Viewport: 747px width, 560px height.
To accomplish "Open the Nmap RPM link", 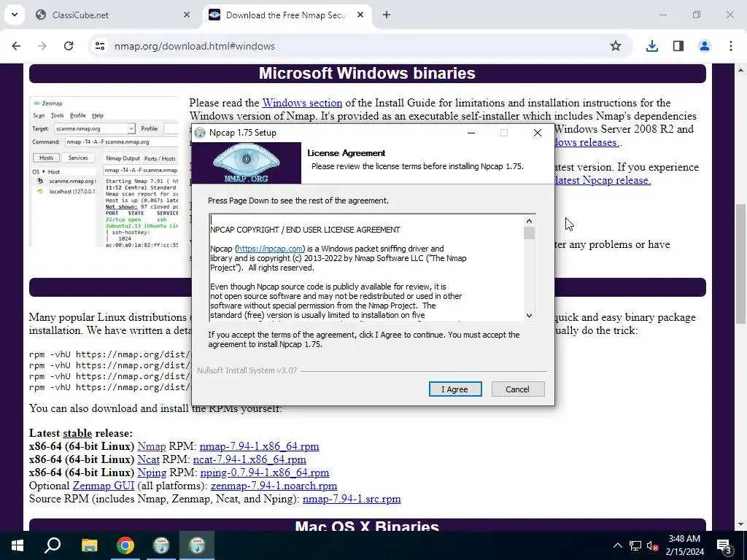I will click(152, 446).
